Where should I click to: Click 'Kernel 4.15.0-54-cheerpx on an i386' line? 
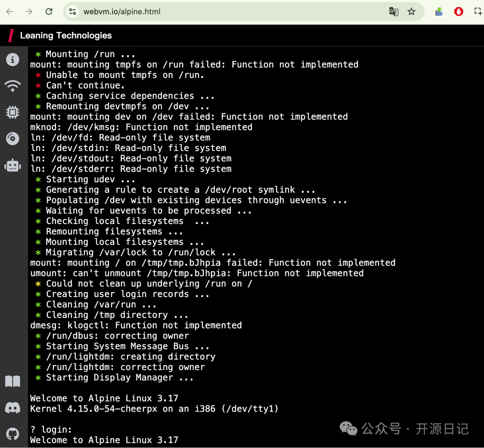(x=154, y=409)
